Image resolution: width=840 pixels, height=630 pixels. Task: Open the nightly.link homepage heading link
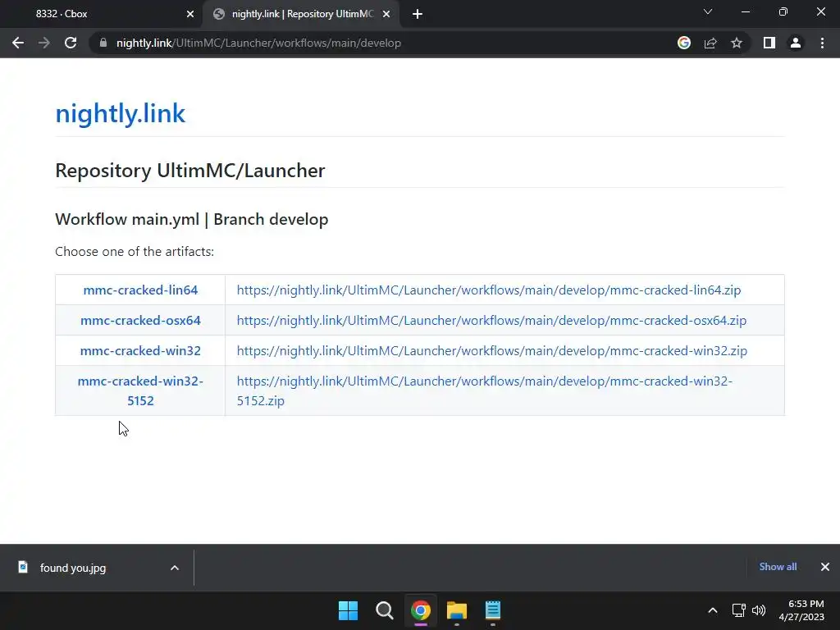pos(121,113)
